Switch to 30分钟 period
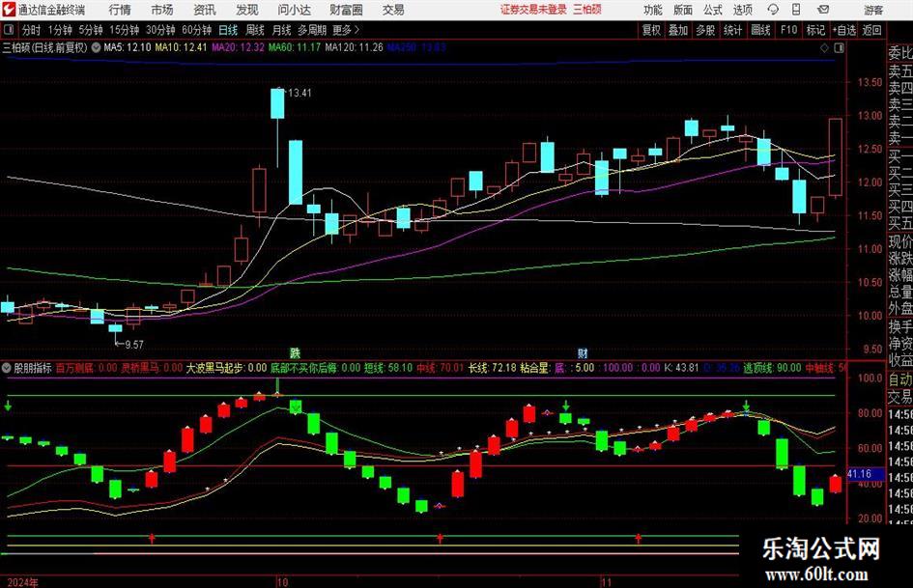 160,30
